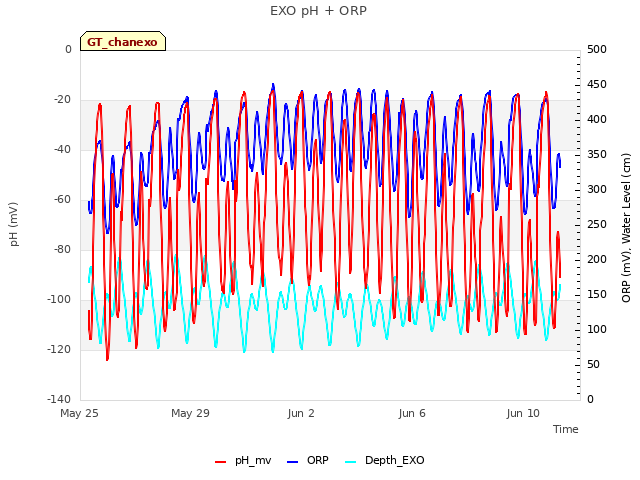Click the -60 left axis value
The image size is (640, 480).
point(62,199)
